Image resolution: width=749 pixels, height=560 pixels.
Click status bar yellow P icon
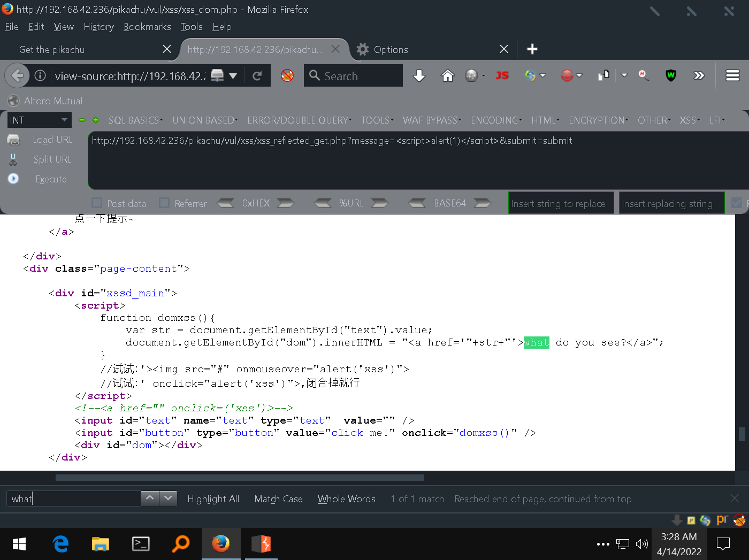click(691, 520)
